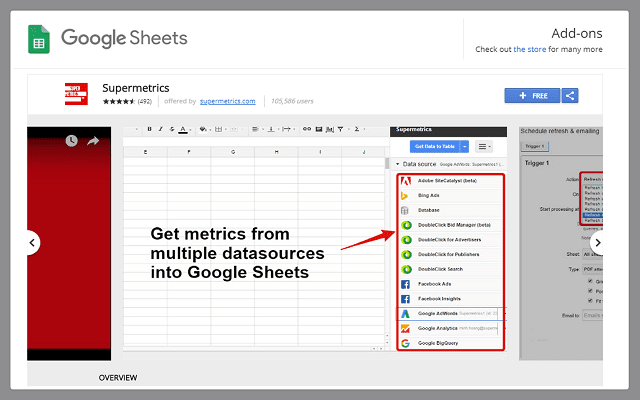Click the (492) reviews count

pos(144,101)
